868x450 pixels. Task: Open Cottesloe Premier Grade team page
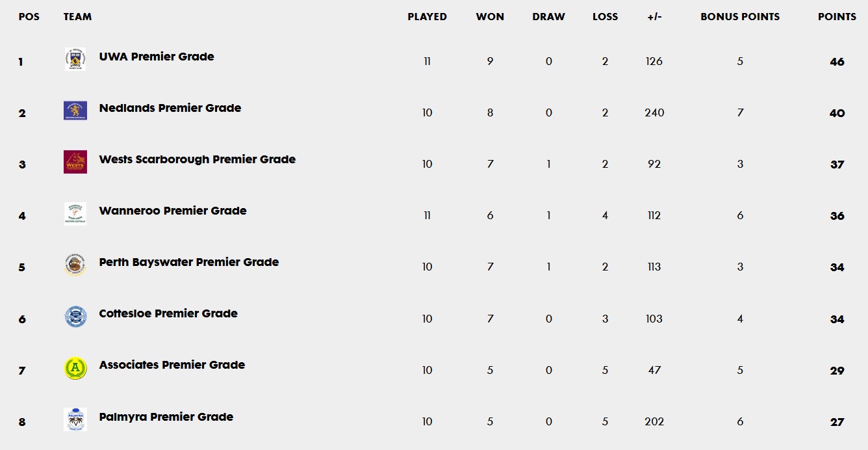click(x=168, y=313)
